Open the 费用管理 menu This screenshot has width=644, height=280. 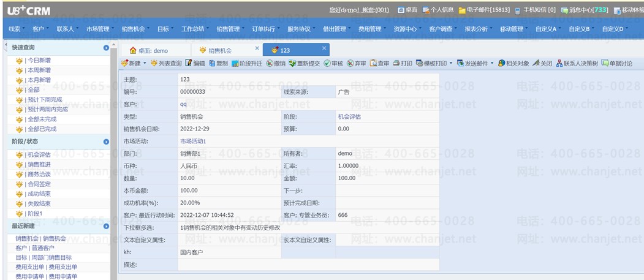[372, 29]
